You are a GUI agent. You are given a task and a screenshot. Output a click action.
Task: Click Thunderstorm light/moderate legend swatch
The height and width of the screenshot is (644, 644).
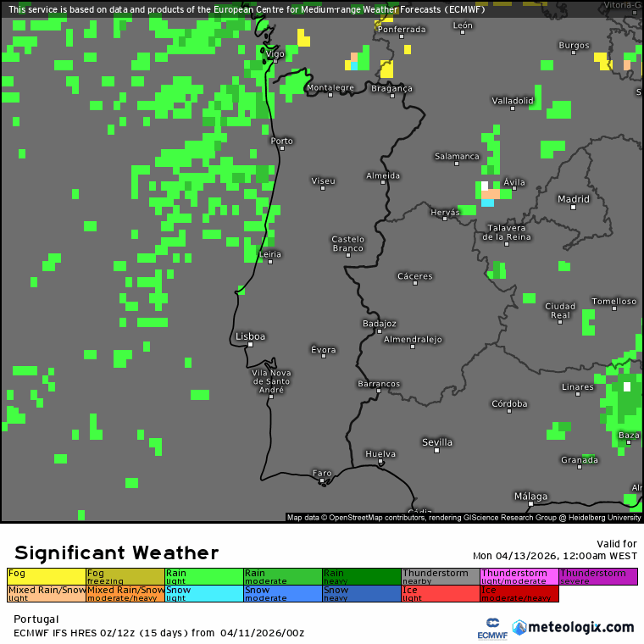(x=519, y=577)
